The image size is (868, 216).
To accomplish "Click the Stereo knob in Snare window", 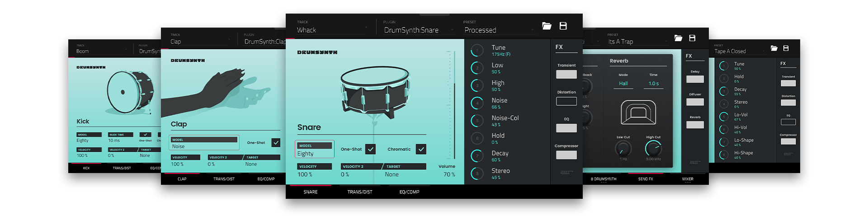I will point(477,174).
